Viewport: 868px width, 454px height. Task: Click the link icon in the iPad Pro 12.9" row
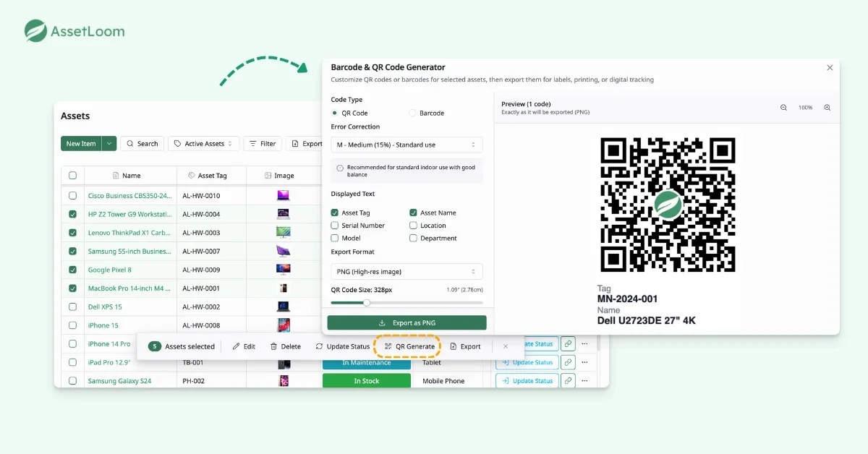(569, 362)
